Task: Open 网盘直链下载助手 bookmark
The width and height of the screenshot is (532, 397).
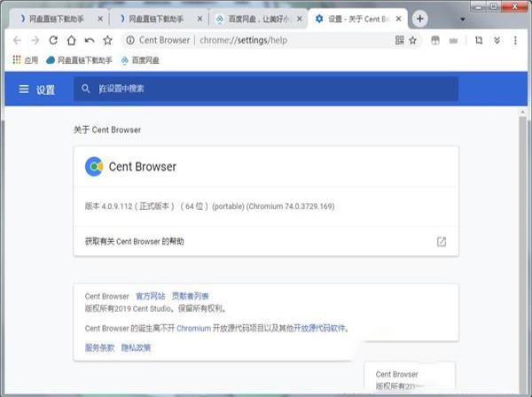Action: [79, 60]
